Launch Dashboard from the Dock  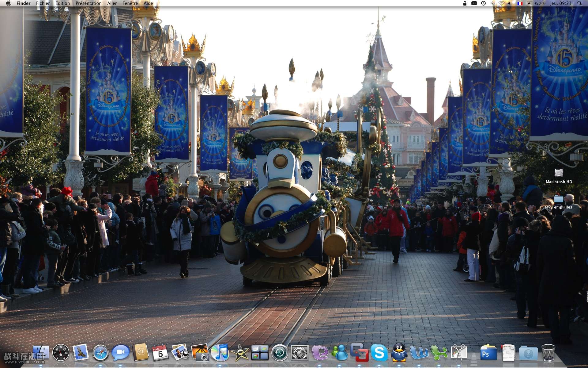pos(61,353)
